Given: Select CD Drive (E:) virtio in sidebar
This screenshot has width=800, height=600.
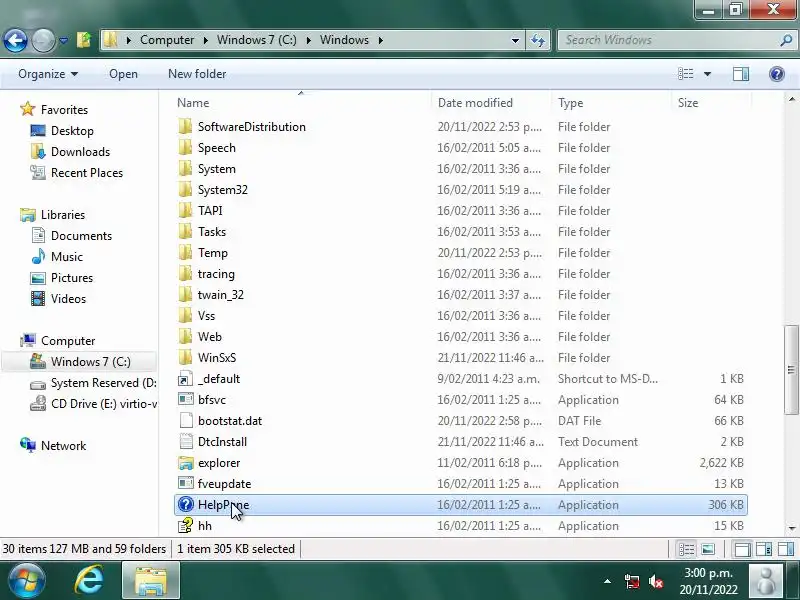Looking at the screenshot, I should coord(104,404).
